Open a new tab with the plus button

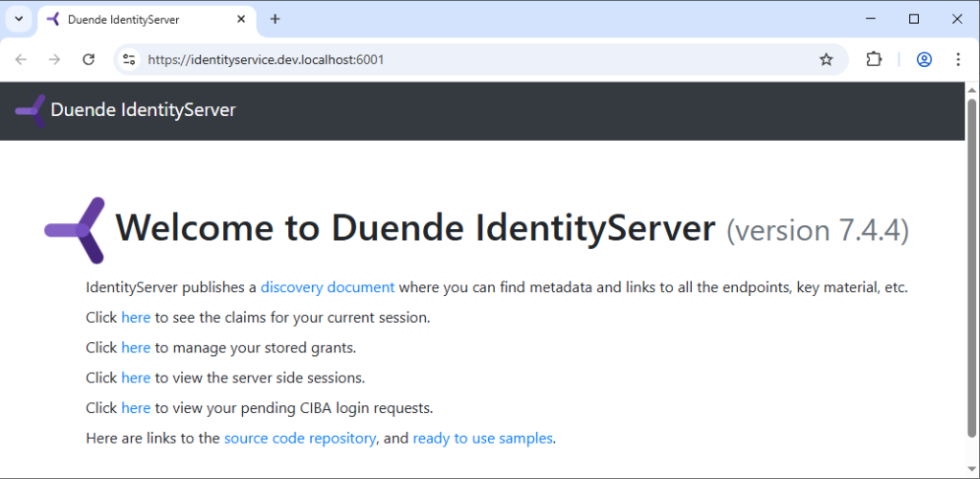276,19
